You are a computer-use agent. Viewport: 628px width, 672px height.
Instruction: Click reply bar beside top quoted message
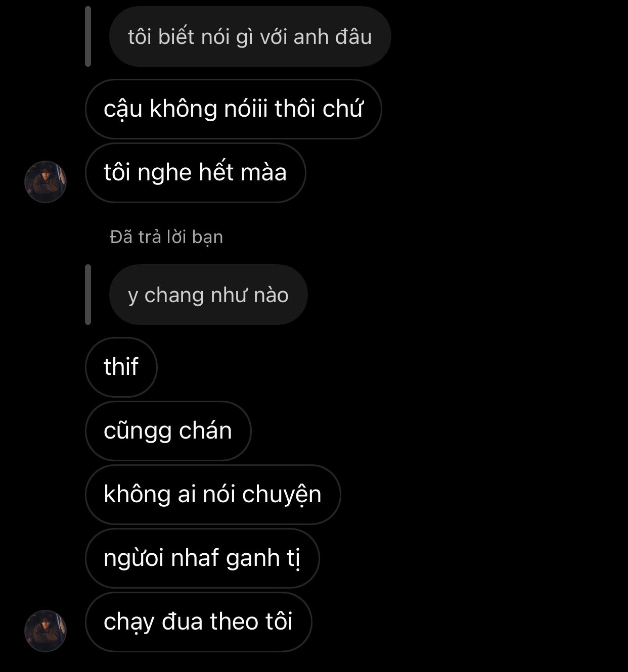[88, 36]
